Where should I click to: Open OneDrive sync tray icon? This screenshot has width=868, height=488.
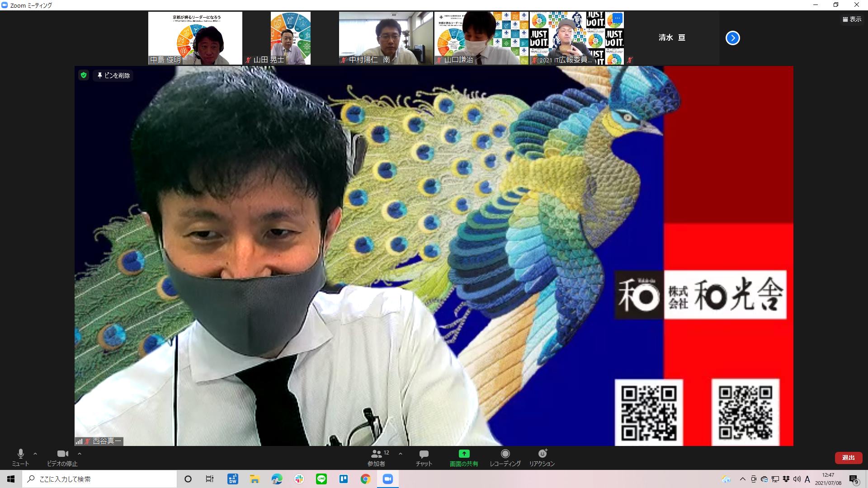[764, 479]
